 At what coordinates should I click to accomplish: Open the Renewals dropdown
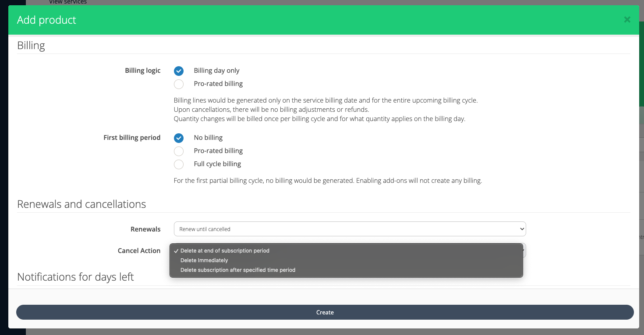pyautogui.click(x=350, y=229)
